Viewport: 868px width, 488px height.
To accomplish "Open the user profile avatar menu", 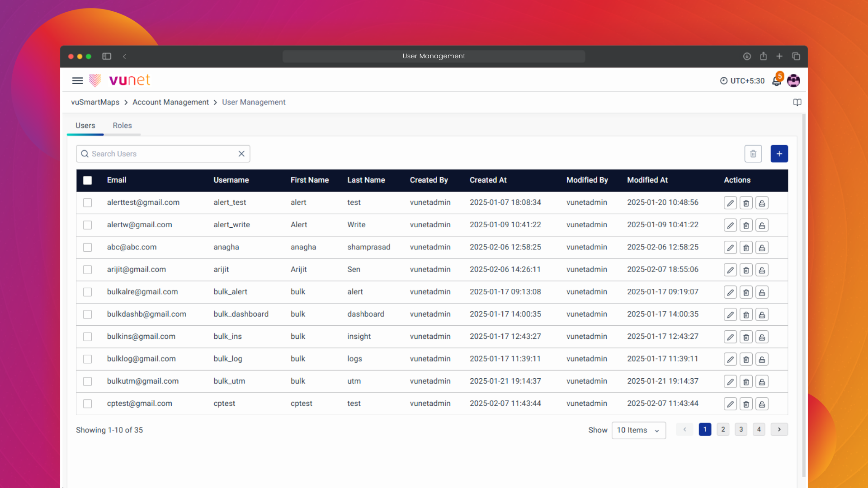I will [793, 81].
